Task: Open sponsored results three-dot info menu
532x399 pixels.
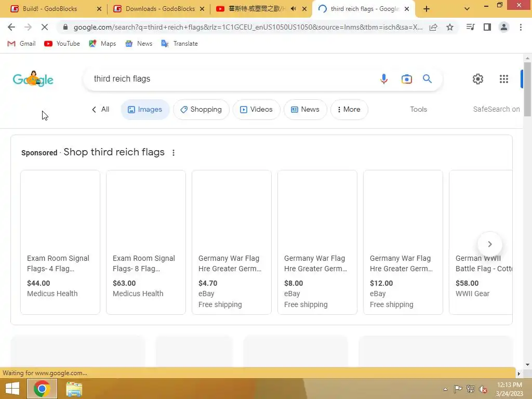Action: point(174,153)
